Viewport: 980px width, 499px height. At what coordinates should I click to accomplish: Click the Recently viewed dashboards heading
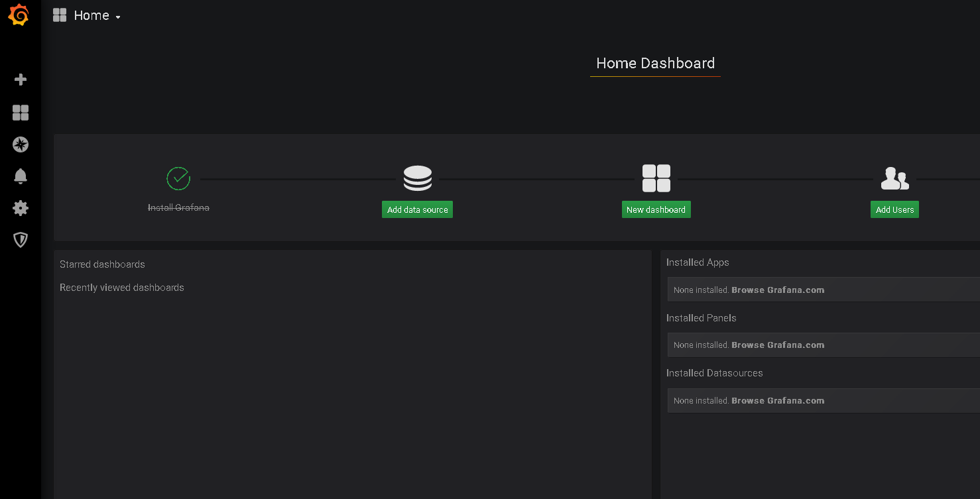point(122,288)
